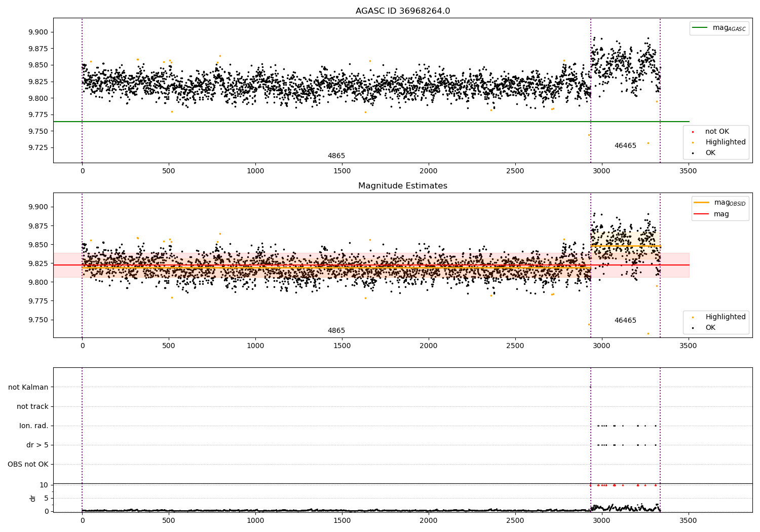Click the 'Ion. rad.' axis label
This screenshot has height=532, width=760.
34,426
